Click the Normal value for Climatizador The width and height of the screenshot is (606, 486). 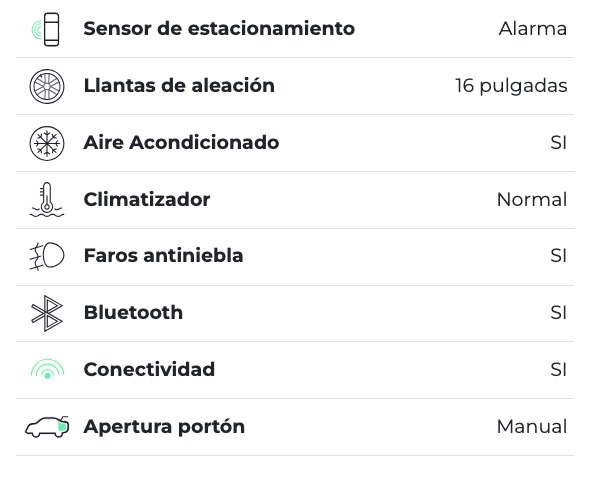532,200
